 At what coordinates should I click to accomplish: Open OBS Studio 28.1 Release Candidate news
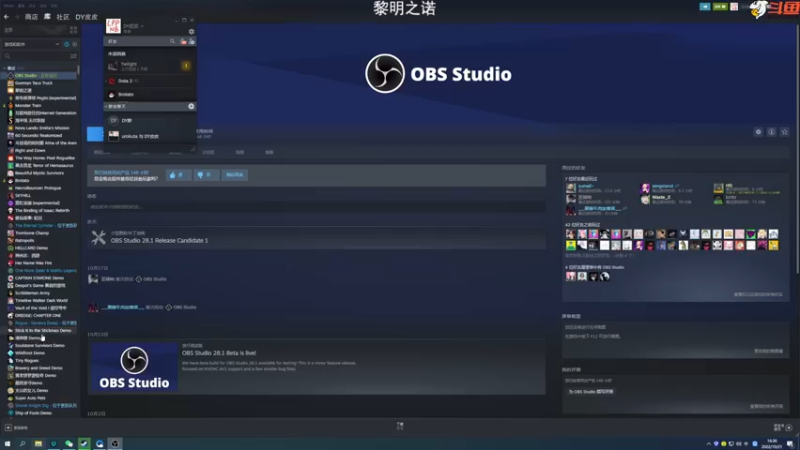[159, 240]
